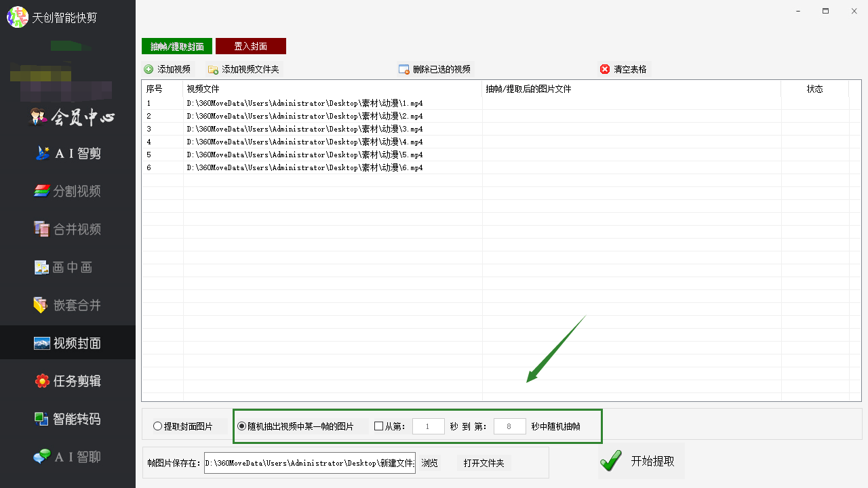Click the green checkmark 开始提取 button
Image resolution: width=868 pixels, height=488 pixels.
[x=641, y=461]
